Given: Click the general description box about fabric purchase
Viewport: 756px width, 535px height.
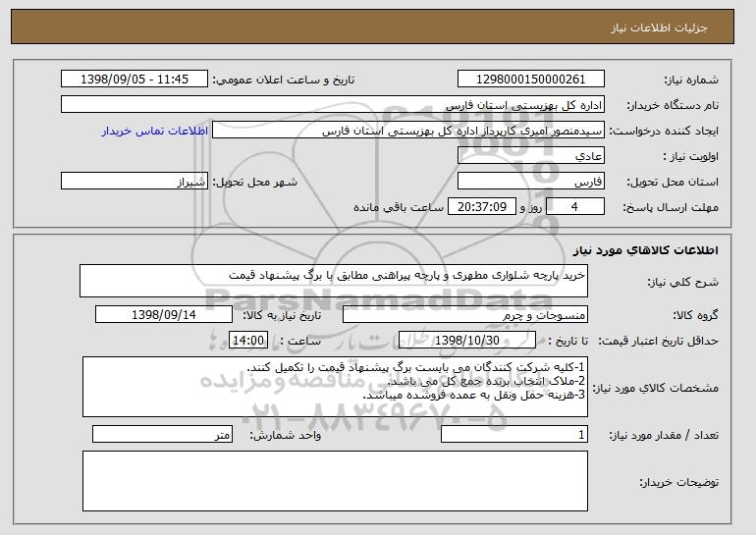Looking at the screenshot, I should pos(334,281).
